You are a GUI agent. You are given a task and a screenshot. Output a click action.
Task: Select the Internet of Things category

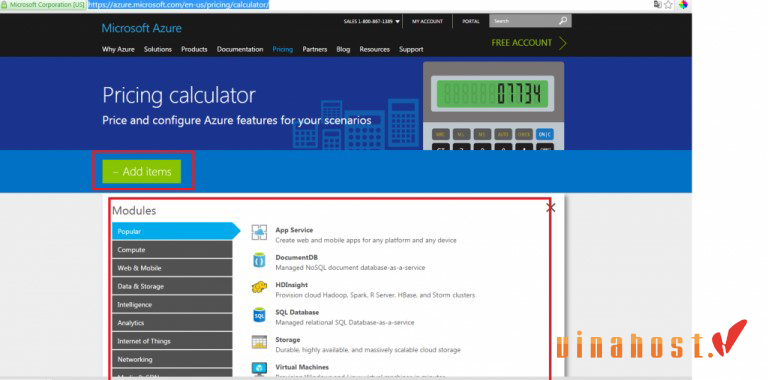coord(172,341)
